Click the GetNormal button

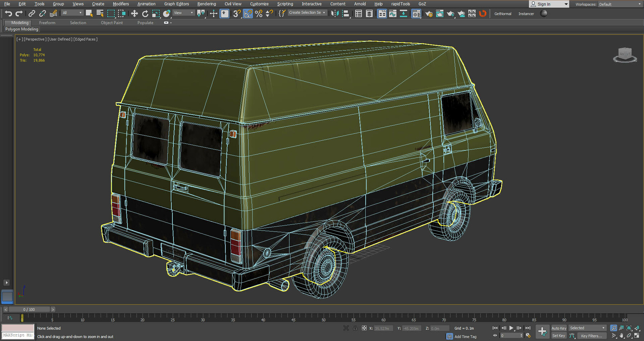pyautogui.click(x=503, y=14)
